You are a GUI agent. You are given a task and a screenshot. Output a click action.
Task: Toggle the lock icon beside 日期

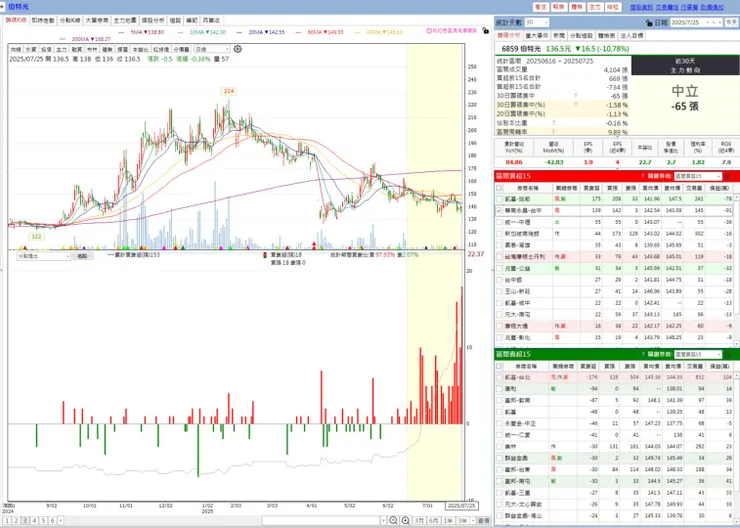(x=649, y=23)
